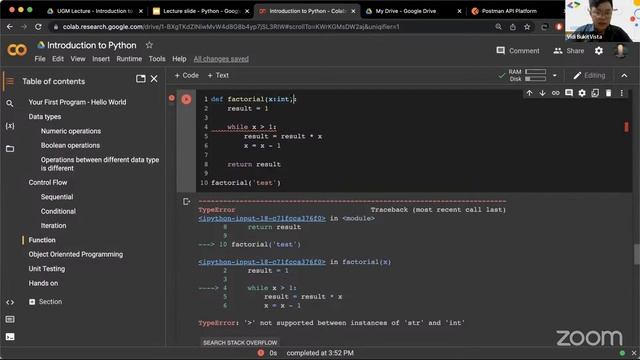Screen dimensions: 640x360
Task: Go to Your First Program - Hello World
Action: (x=77, y=102)
